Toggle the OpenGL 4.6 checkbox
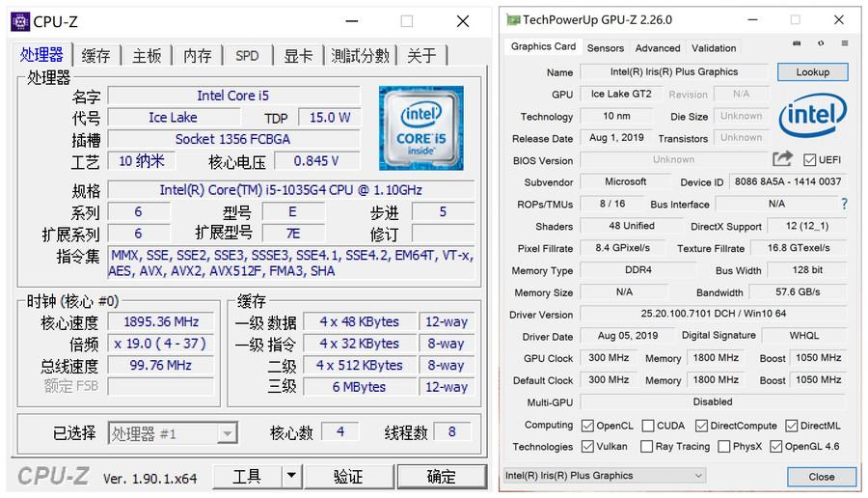868x498 pixels. click(775, 447)
